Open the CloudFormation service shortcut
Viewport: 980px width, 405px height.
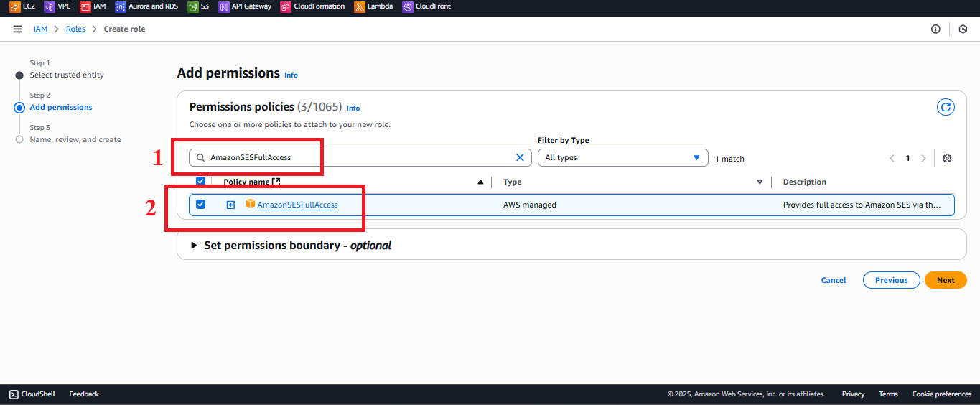[x=313, y=6]
